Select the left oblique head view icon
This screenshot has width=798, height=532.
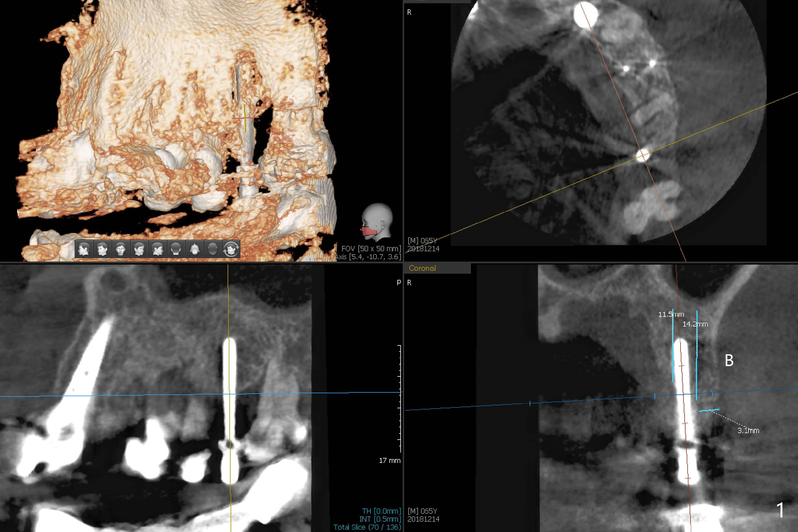click(x=139, y=249)
